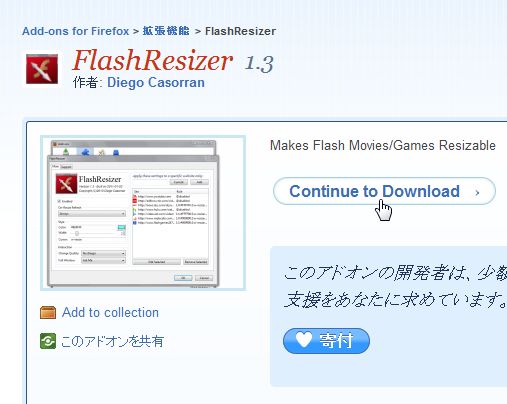Click the FlashResizer title heading
This screenshot has width=507, height=404.
(152, 60)
